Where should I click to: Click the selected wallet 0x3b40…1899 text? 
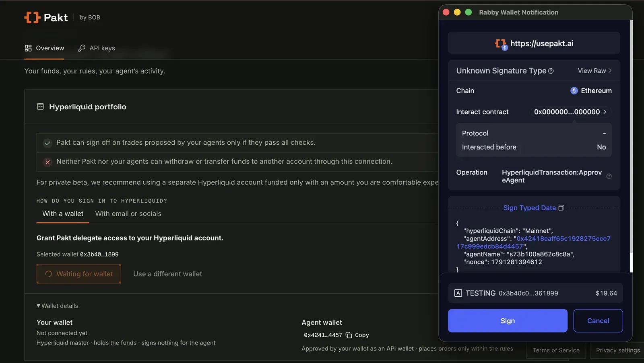tap(99, 254)
